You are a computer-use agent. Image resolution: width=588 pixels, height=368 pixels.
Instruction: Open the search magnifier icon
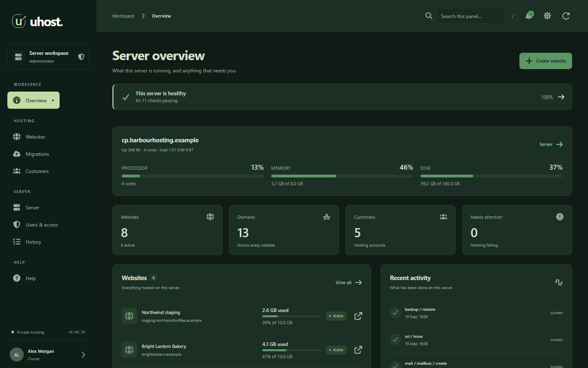point(429,16)
